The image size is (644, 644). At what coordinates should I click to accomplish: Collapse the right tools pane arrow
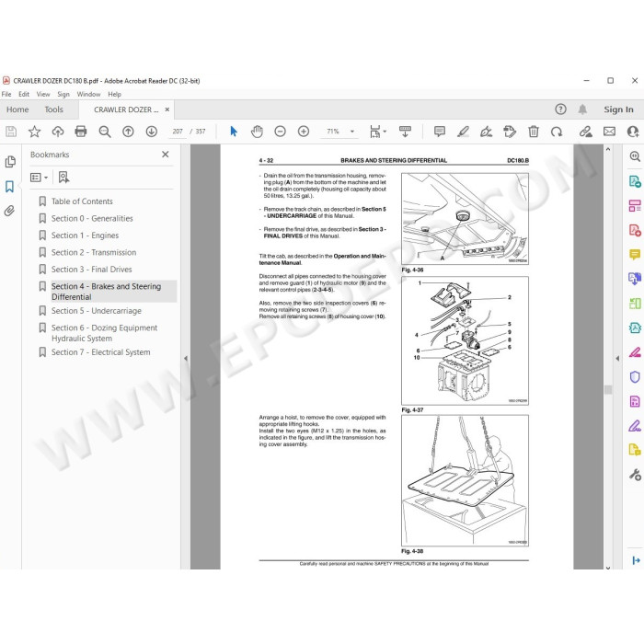pyautogui.click(x=617, y=358)
